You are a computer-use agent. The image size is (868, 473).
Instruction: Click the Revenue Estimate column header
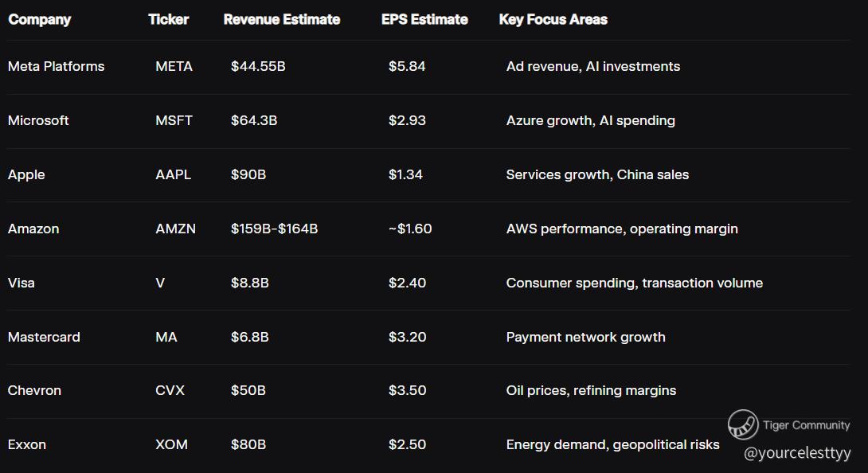[x=281, y=19]
